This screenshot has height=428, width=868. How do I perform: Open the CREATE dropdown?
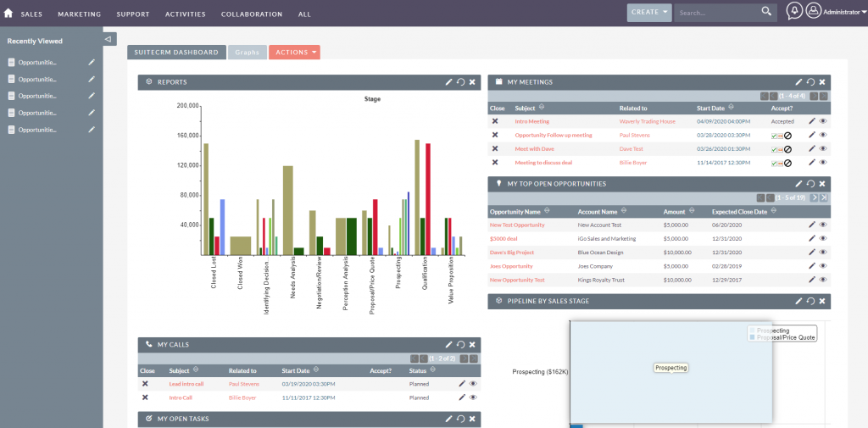(x=648, y=12)
